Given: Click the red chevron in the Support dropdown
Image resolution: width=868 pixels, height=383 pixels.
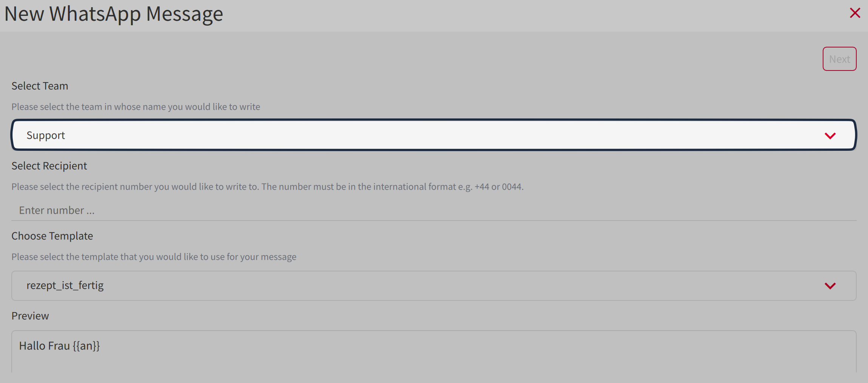Looking at the screenshot, I should click(x=830, y=136).
